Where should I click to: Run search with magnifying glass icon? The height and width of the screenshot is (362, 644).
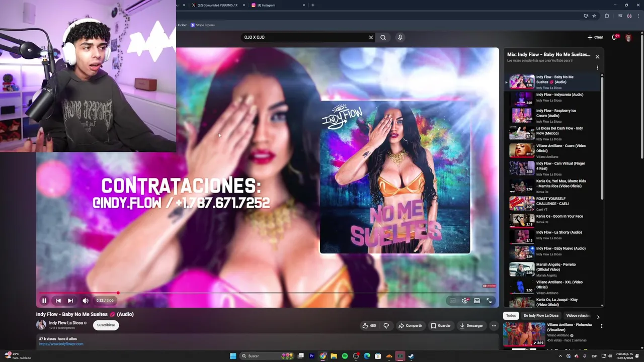pyautogui.click(x=383, y=37)
